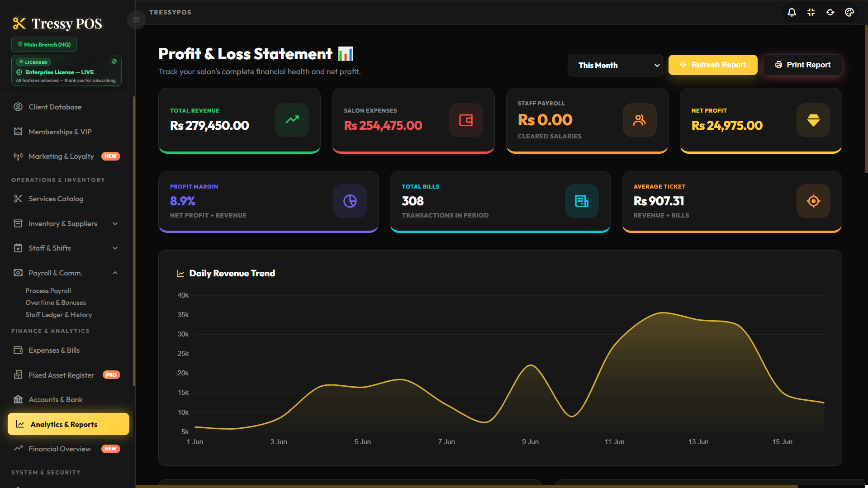Click the Profit & Loss Statement heading

245,54
